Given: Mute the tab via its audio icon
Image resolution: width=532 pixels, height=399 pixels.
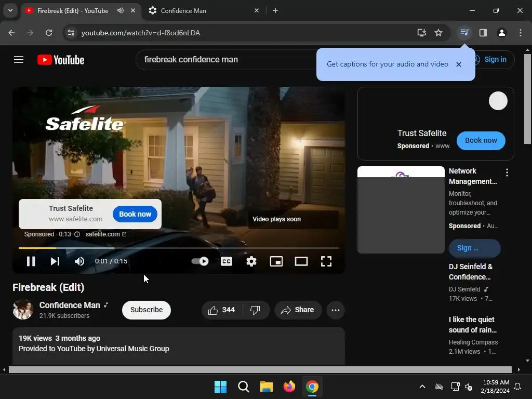Looking at the screenshot, I should pos(121,10).
